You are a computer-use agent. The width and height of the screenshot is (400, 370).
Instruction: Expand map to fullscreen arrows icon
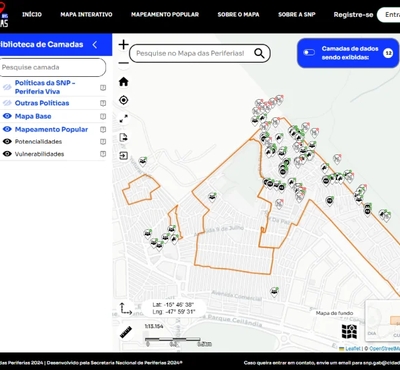click(124, 118)
